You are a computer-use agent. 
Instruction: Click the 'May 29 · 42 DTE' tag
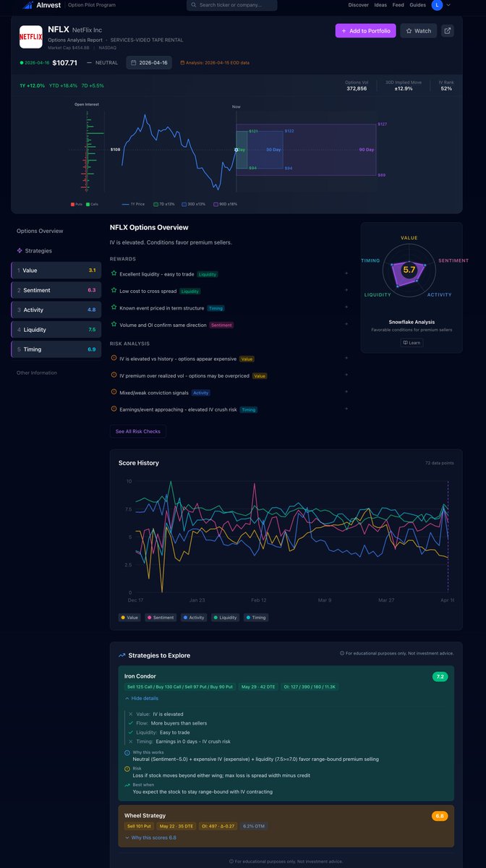(x=257, y=686)
